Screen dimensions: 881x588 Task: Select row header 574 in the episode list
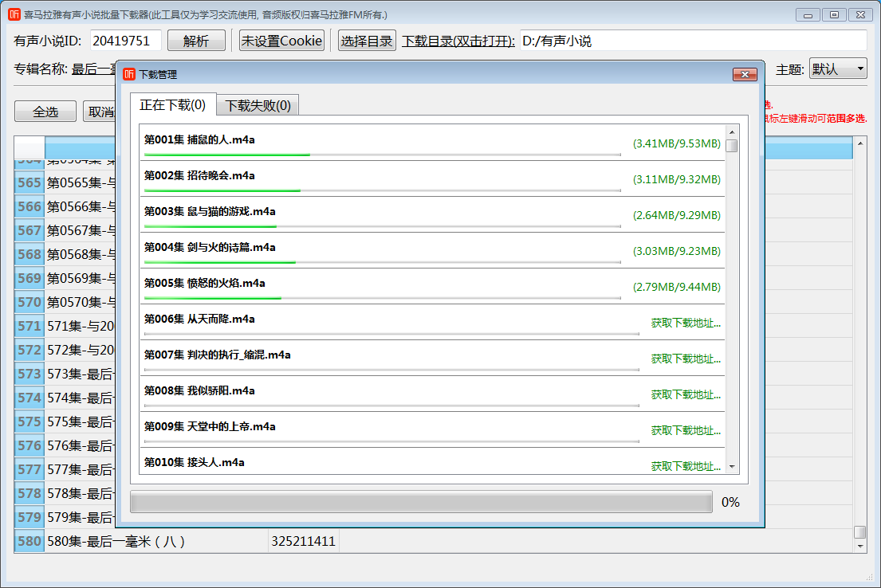pos(29,398)
